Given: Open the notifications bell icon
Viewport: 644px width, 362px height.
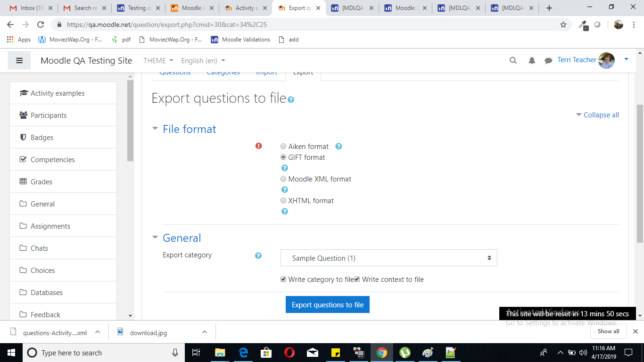Looking at the screenshot, I should click(x=532, y=60).
